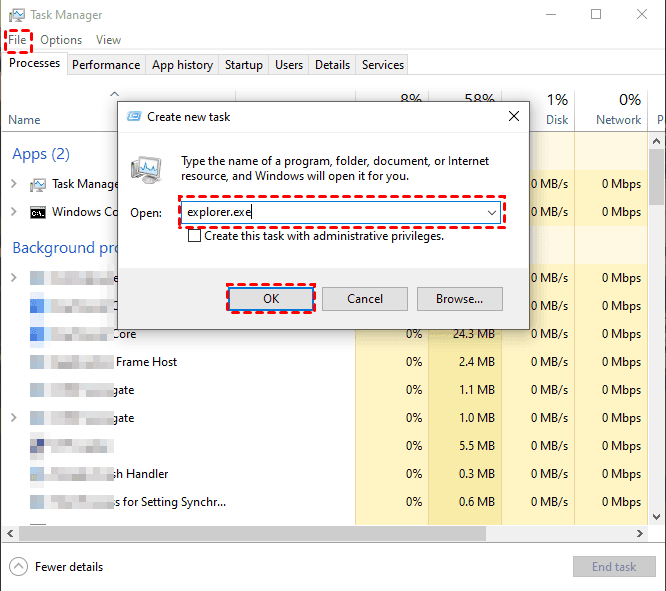
Task: Minimize the Task Manager window
Action: coord(551,14)
